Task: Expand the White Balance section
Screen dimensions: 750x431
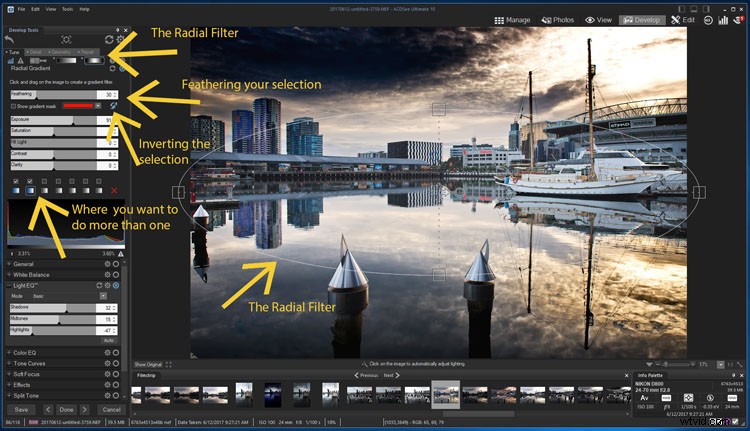Action: click(9, 275)
